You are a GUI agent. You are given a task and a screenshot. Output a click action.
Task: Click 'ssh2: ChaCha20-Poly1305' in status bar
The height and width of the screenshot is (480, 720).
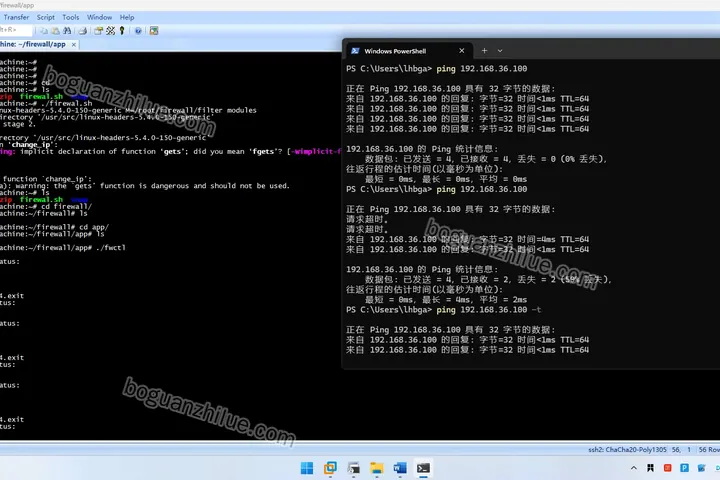627,450
